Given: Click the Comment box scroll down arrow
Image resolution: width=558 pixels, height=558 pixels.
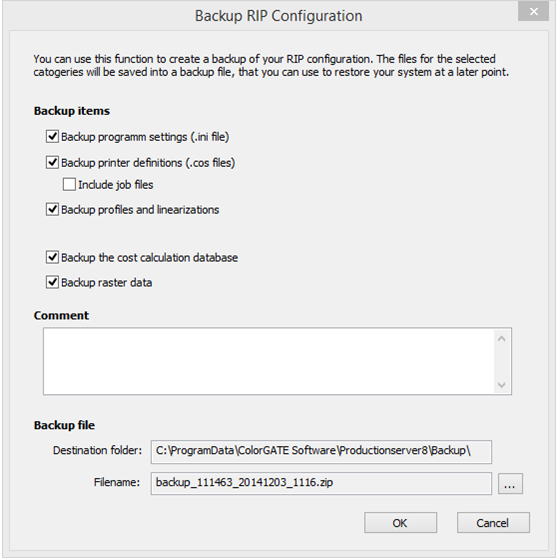Looking at the screenshot, I should click(502, 385).
